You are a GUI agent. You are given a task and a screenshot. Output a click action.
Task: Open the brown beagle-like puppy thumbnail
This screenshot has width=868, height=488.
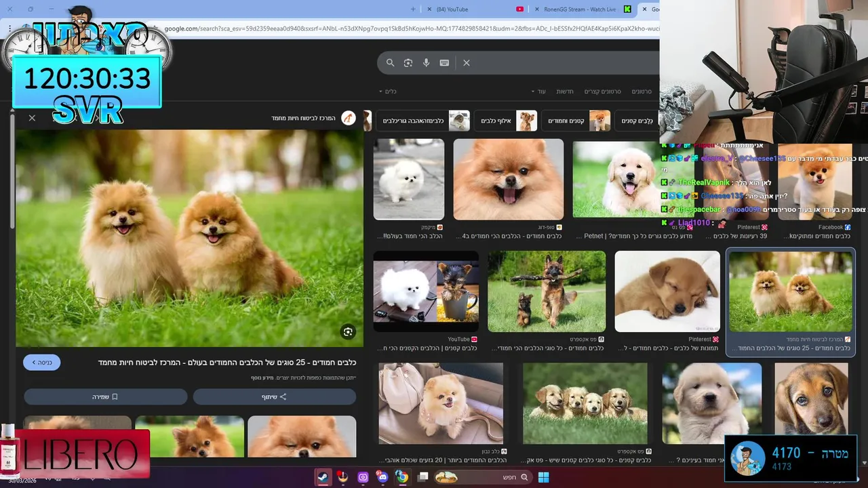coord(811,399)
